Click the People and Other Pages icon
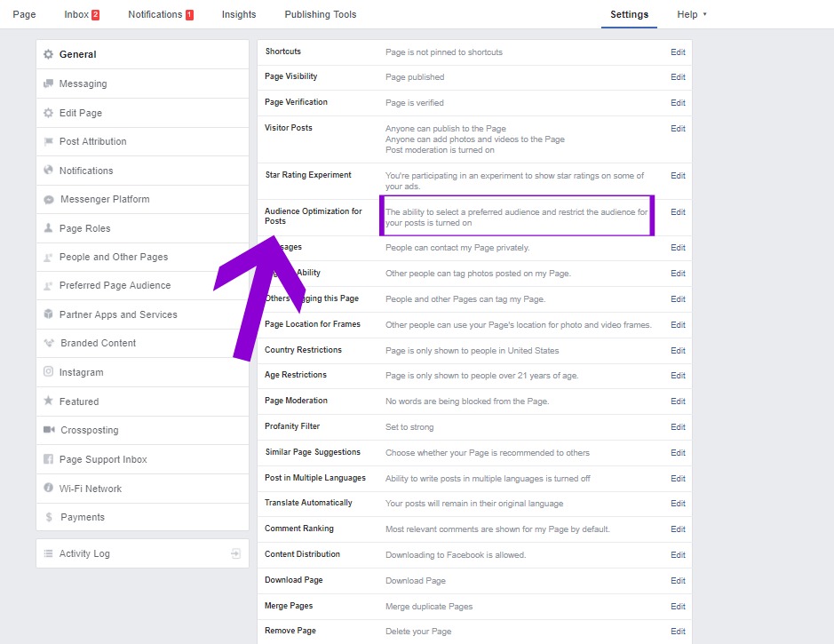 (x=48, y=257)
